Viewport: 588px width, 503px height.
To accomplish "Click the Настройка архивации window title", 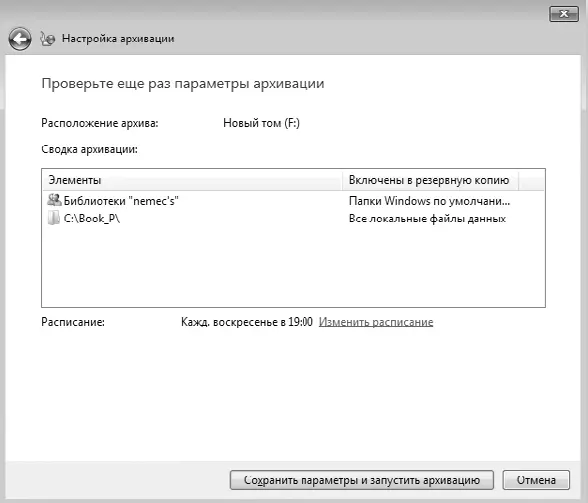I will pos(118,39).
